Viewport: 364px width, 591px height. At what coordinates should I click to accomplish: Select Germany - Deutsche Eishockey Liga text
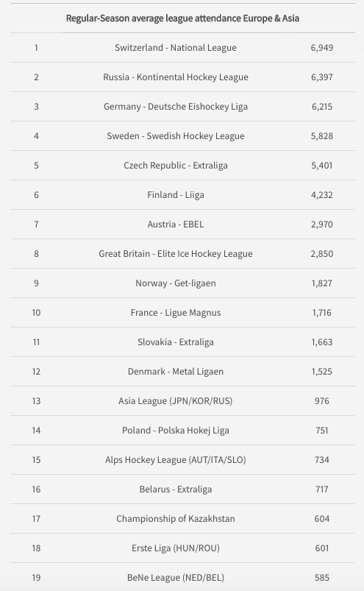point(176,106)
